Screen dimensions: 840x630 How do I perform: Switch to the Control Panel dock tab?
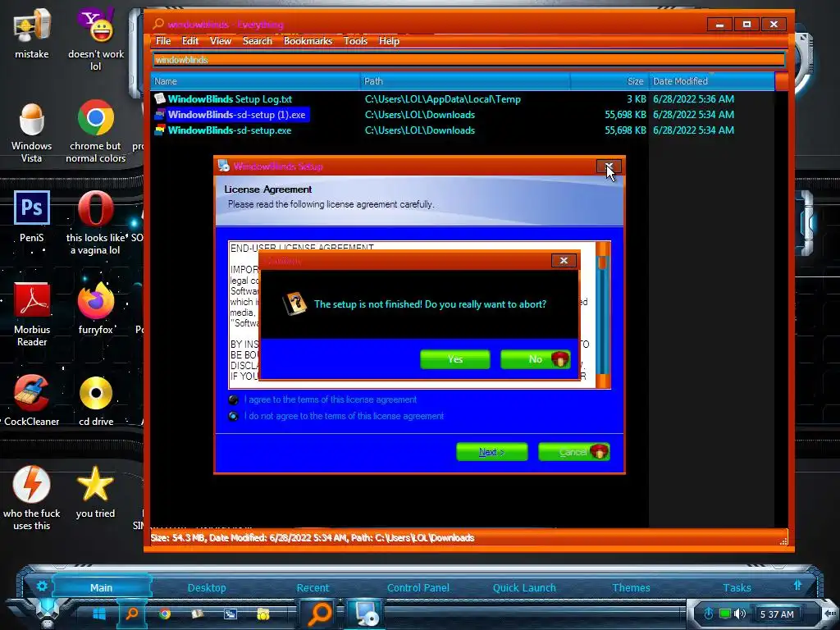pyautogui.click(x=418, y=587)
